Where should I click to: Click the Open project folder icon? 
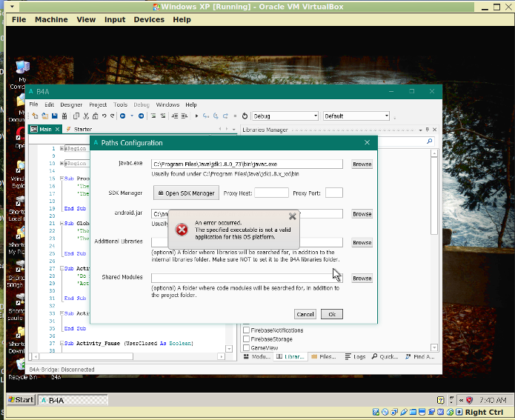tap(44, 116)
